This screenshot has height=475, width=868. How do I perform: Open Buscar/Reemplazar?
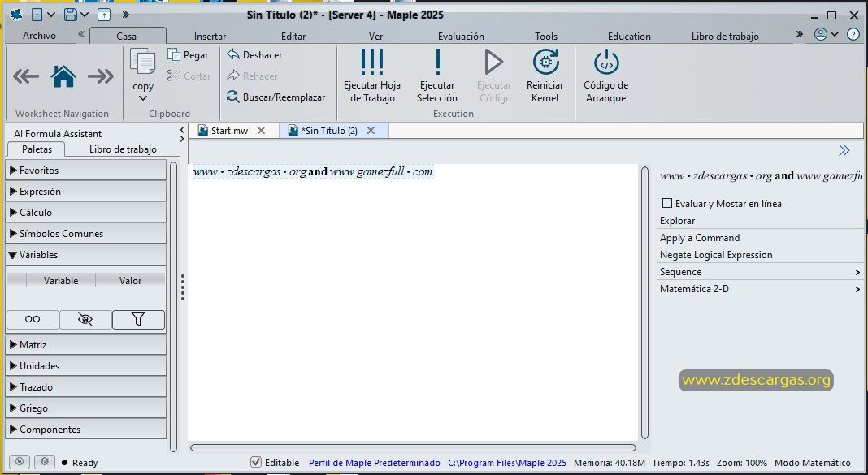tap(276, 97)
